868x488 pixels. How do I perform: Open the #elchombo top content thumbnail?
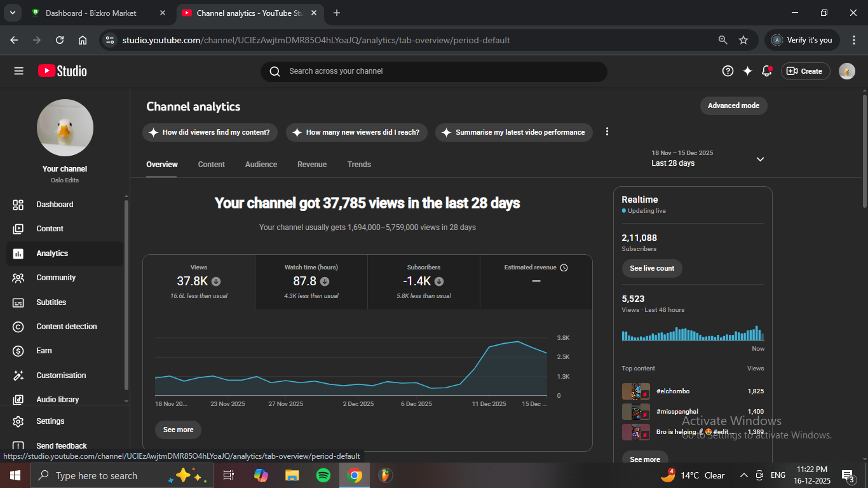click(635, 391)
